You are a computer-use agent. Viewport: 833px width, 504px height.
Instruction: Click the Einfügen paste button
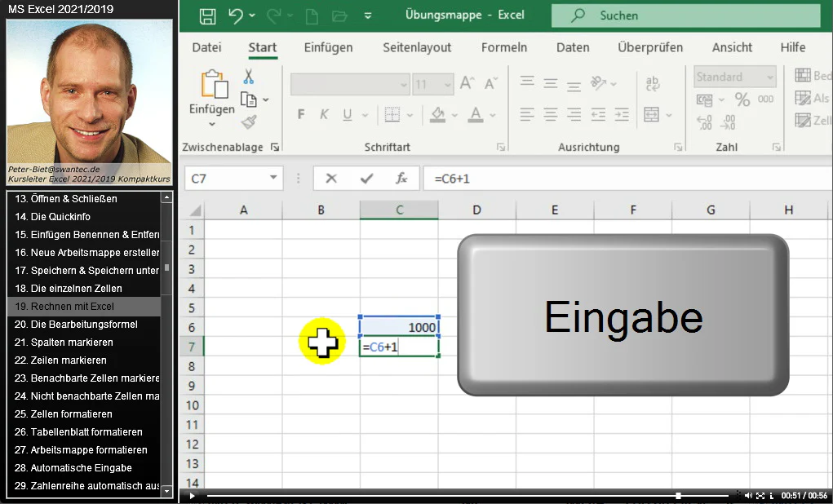(212, 98)
